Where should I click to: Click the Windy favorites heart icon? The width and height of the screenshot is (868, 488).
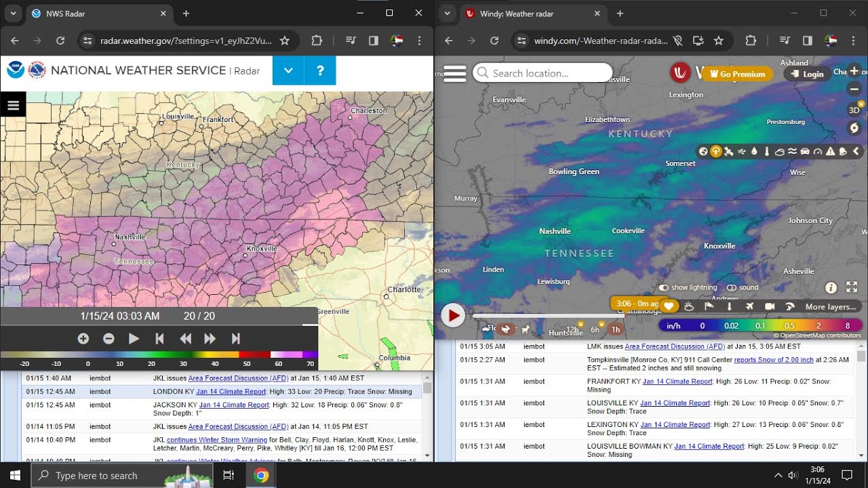tap(669, 306)
